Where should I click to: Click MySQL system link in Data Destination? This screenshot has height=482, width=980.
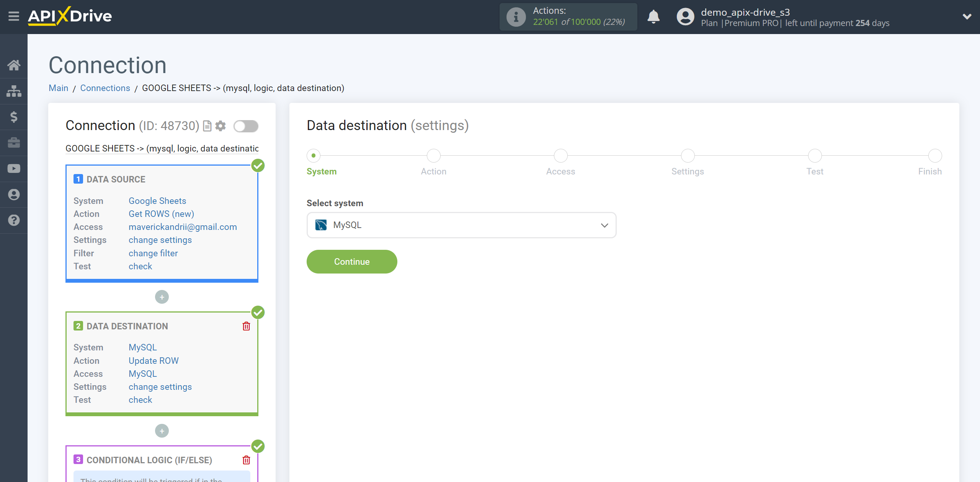143,347
